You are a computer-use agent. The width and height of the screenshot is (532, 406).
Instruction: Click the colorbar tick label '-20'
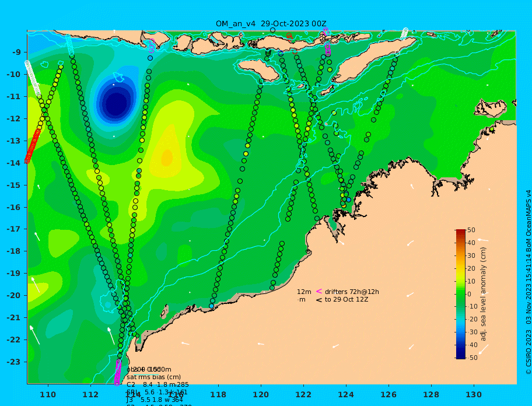[x=471, y=320]
